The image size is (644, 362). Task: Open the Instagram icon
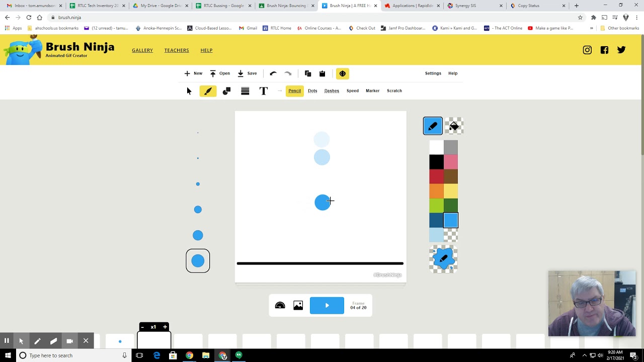click(587, 50)
